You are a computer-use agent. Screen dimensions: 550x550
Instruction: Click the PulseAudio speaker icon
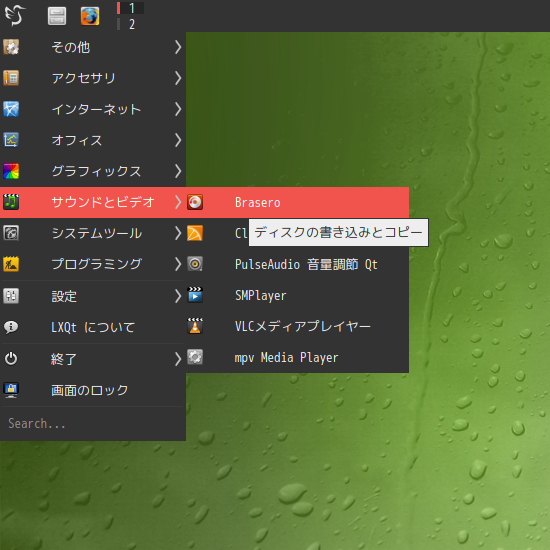click(x=195, y=264)
